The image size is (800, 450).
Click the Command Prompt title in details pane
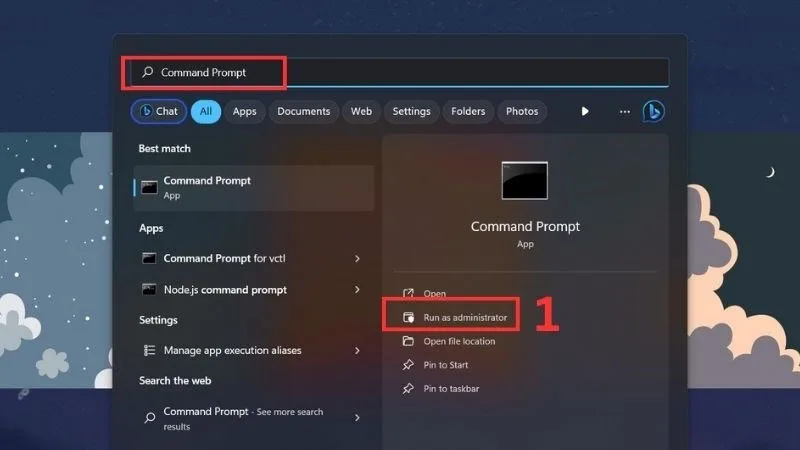pos(525,227)
